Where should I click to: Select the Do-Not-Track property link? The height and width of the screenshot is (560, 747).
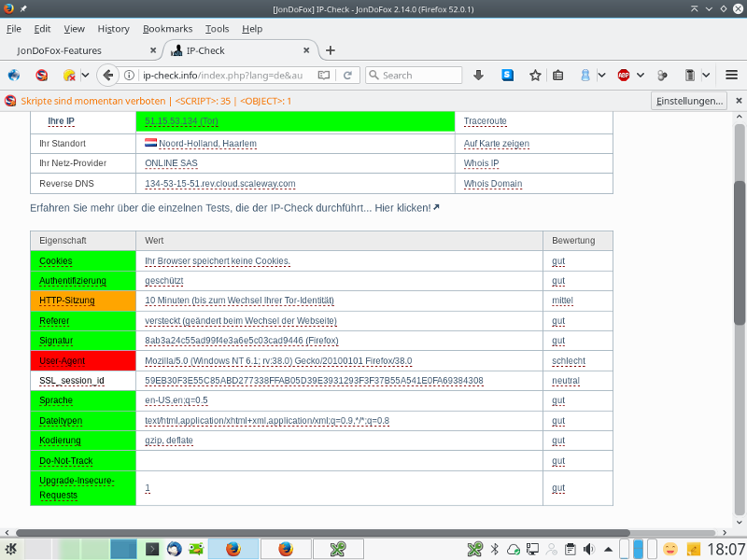pyautogui.click(x=65, y=460)
